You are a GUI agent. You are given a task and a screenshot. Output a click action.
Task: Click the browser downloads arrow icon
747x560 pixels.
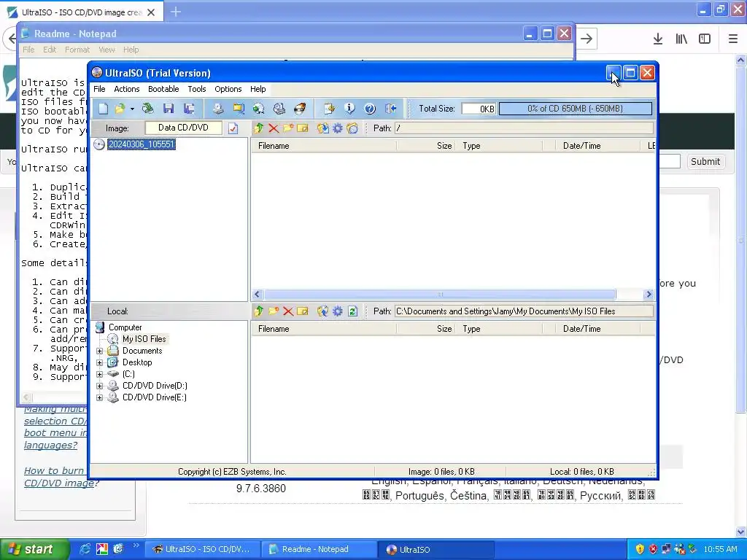coord(657,39)
